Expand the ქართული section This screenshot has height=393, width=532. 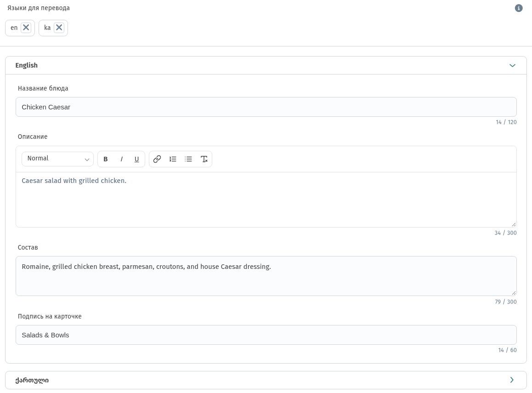pyautogui.click(x=512, y=380)
